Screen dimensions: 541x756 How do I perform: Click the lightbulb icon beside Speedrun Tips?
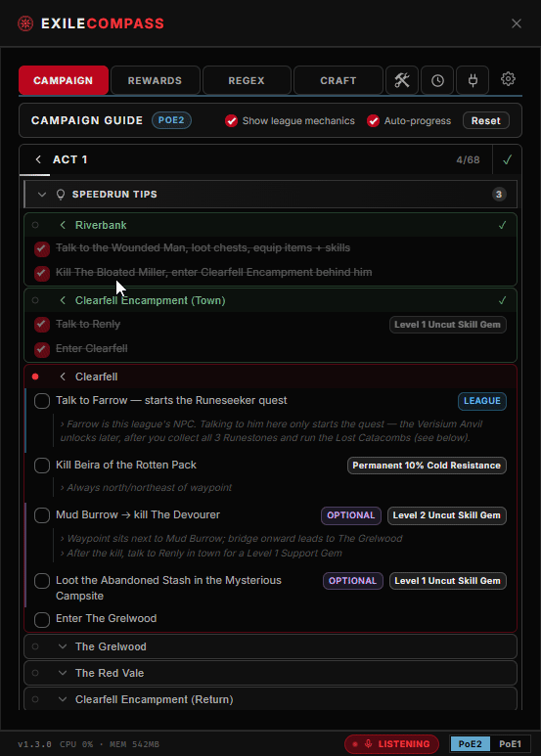point(61,195)
